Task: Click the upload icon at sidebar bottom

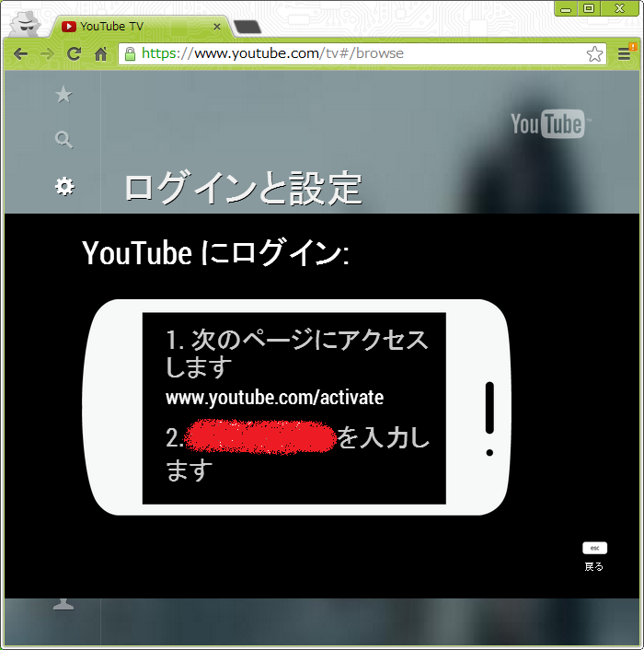Action: pos(63,604)
